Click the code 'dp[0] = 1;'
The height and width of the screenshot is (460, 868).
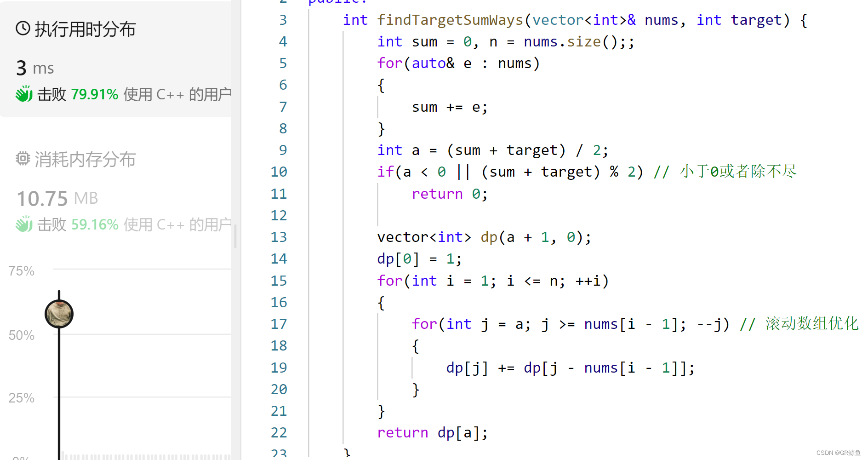(x=419, y=259)
